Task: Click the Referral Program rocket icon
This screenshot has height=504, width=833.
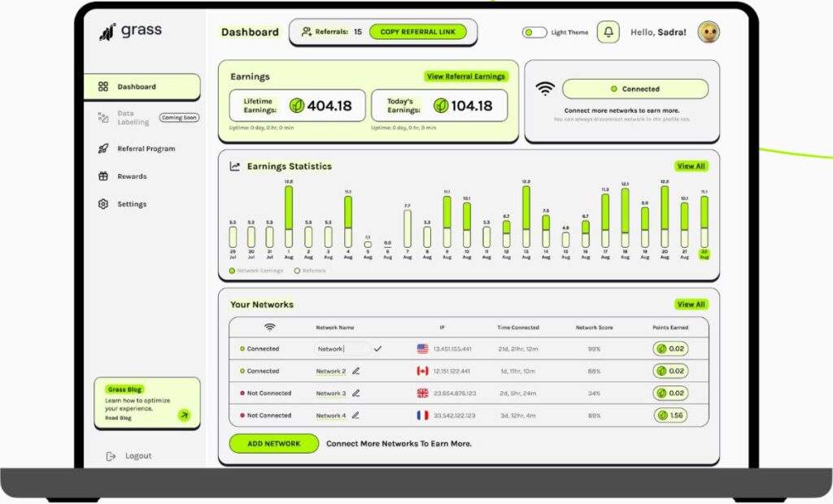Action: pyautogui.click(x=103, y=149)
